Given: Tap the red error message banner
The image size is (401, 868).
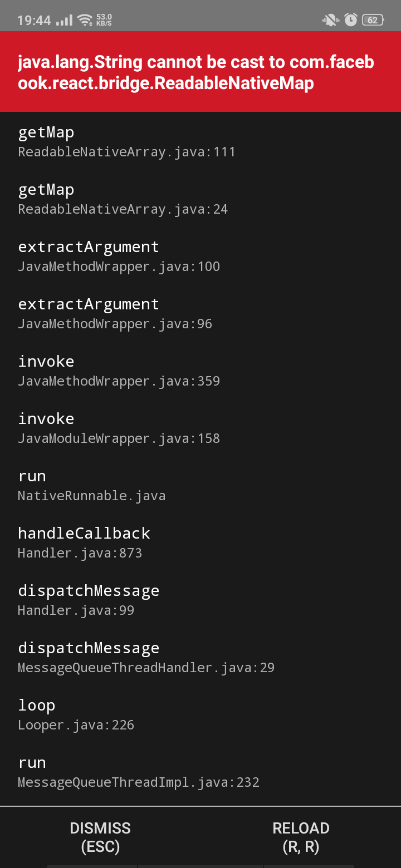Looking at the screenshot, I should coord(200,71).
